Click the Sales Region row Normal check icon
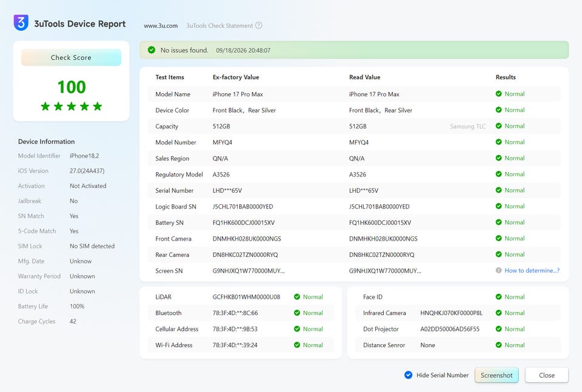This screenshot has height=392, width=582. tap(498, 158)
